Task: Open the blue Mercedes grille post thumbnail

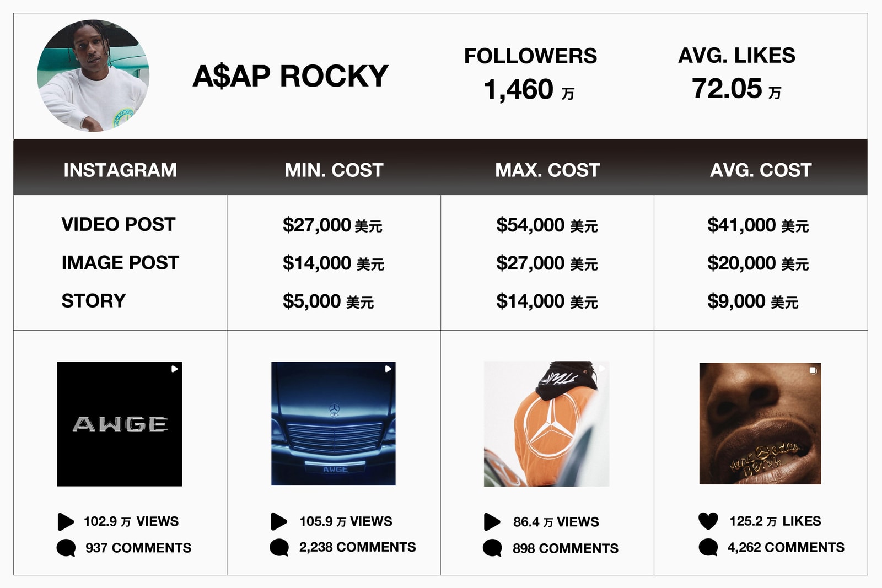Action: pos(334,423)
